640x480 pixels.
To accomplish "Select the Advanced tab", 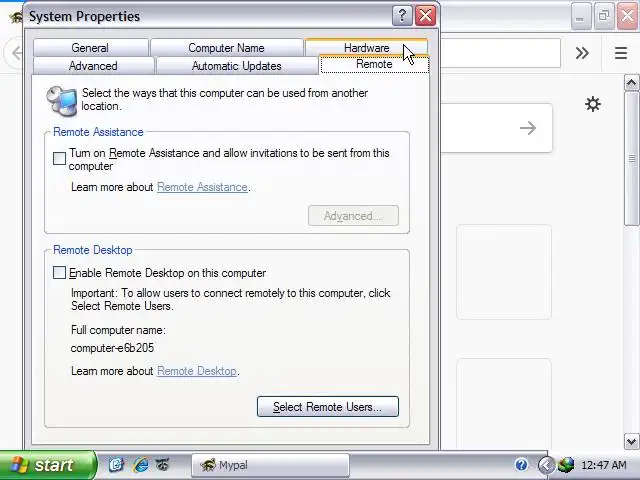I will tap(93, 66).
